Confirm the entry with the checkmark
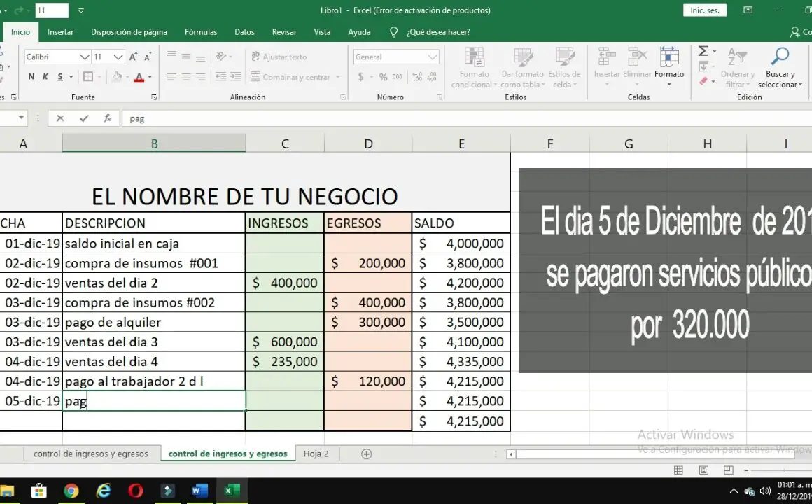This screenshot has width=812, height=504. click(84, 118)
